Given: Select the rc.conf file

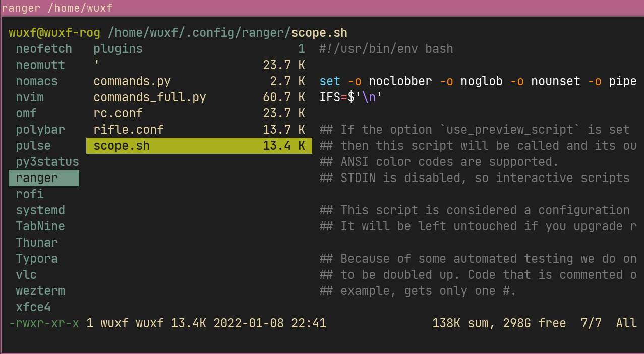Looking at the screenshot, I should tap(118, 113).
